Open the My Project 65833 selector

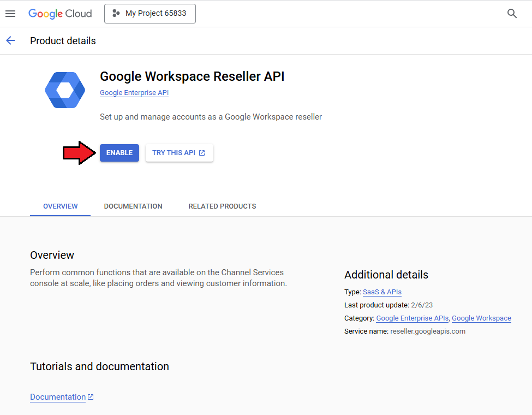[150, 14]
